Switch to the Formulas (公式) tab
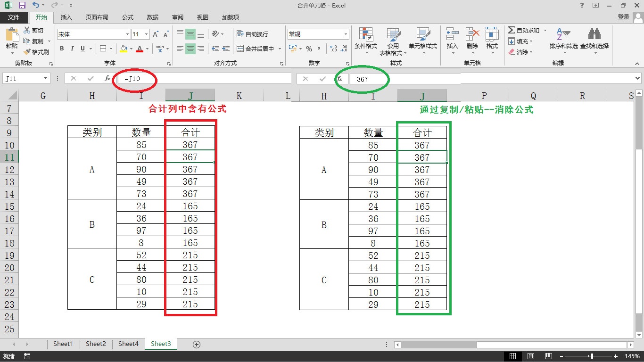Screen dimensions: 644x362 tap(128, 17)
